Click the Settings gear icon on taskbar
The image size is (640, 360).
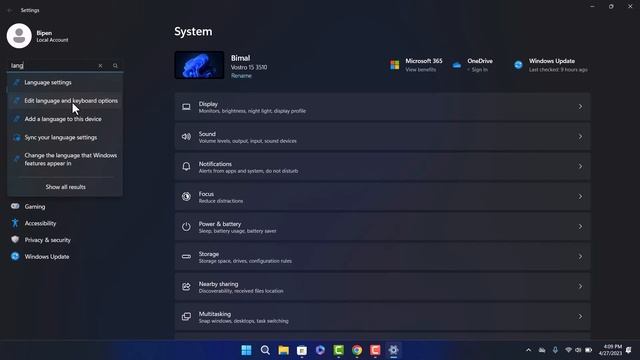tap(393, 350)
